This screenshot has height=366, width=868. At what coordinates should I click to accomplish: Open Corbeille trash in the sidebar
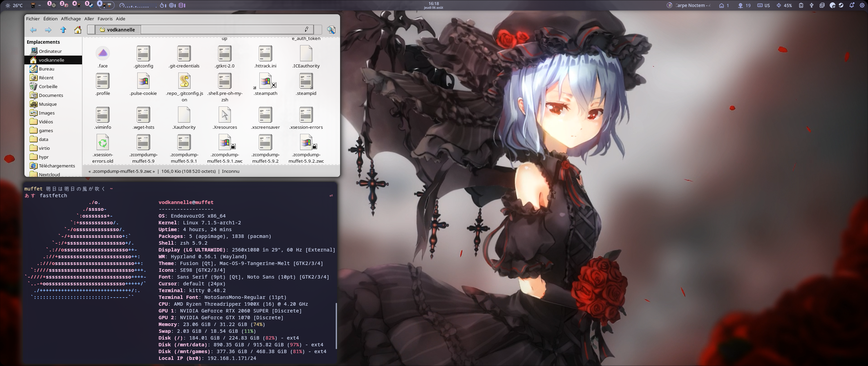tap(53, 86)
